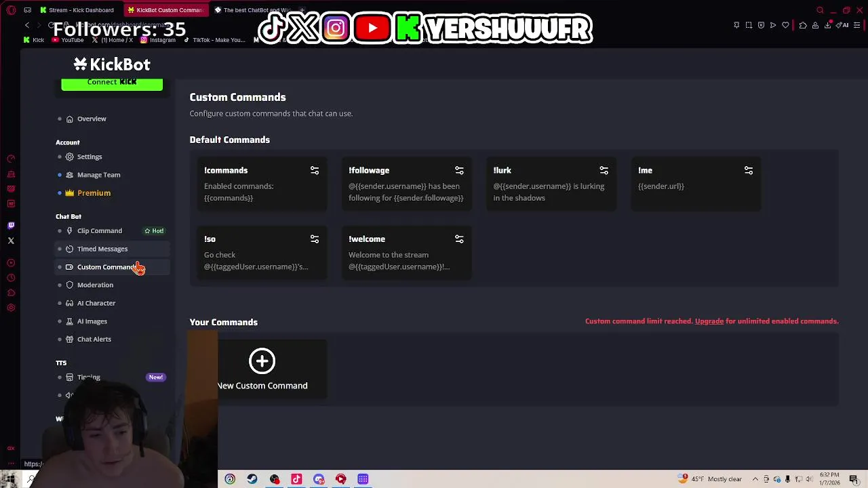Open settings for the !commands command
The image size is (868, 488).
coord(315,171)
